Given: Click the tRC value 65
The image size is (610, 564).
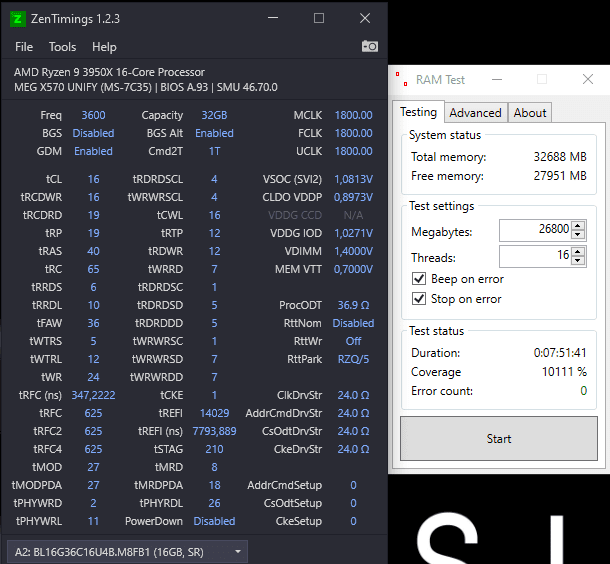Looking at the screenshot, I should [x=93, y=269].
